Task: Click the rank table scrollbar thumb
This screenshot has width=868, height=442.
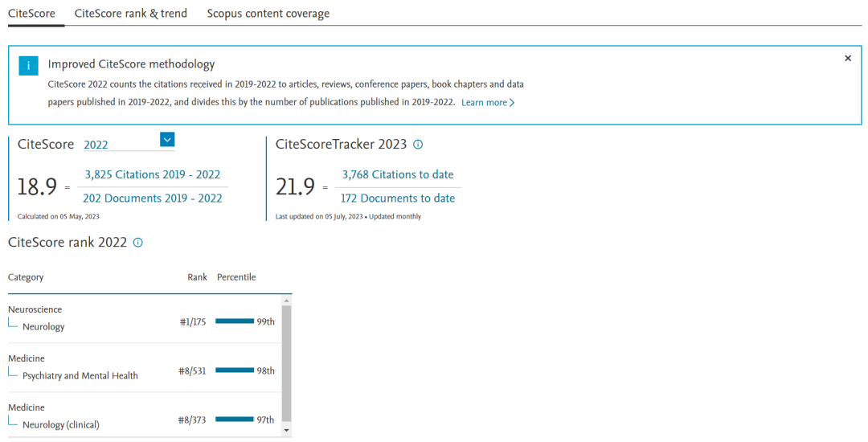Action: [286, 364]
